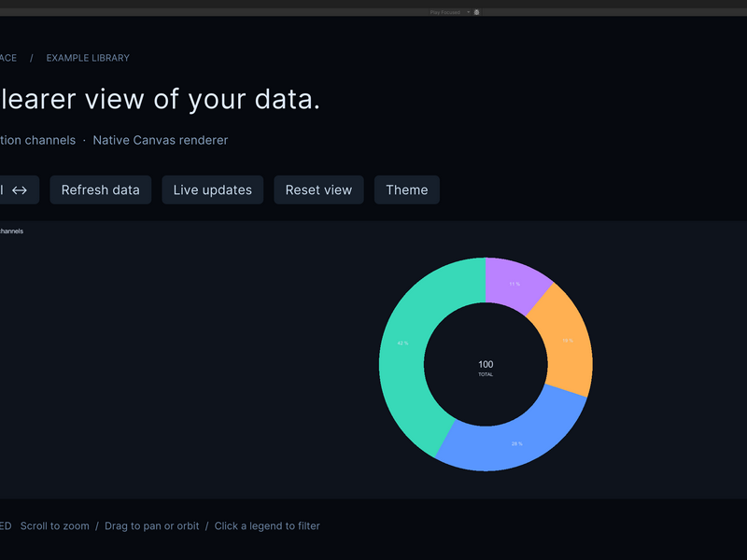The image size is (747, 560).
Task: Click the bug icon beside Play Focused
Action: click(x=476, y=12)
